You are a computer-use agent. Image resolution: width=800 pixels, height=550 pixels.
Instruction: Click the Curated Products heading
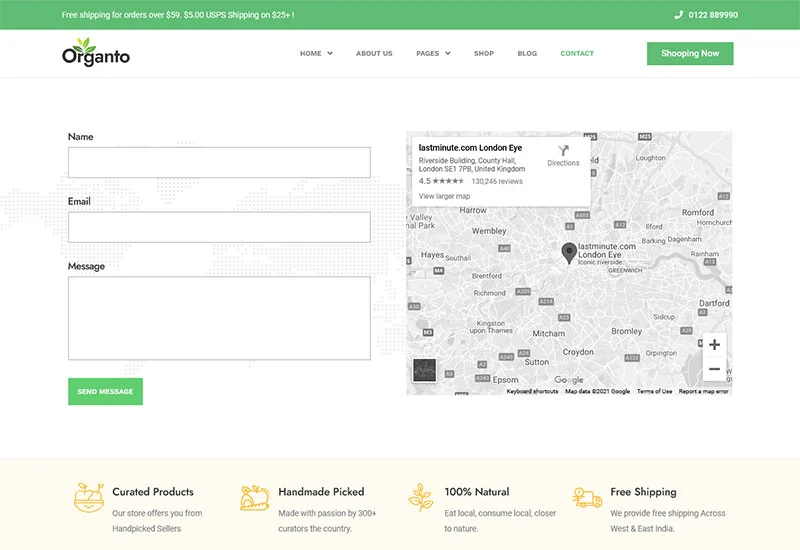(153, 492)
